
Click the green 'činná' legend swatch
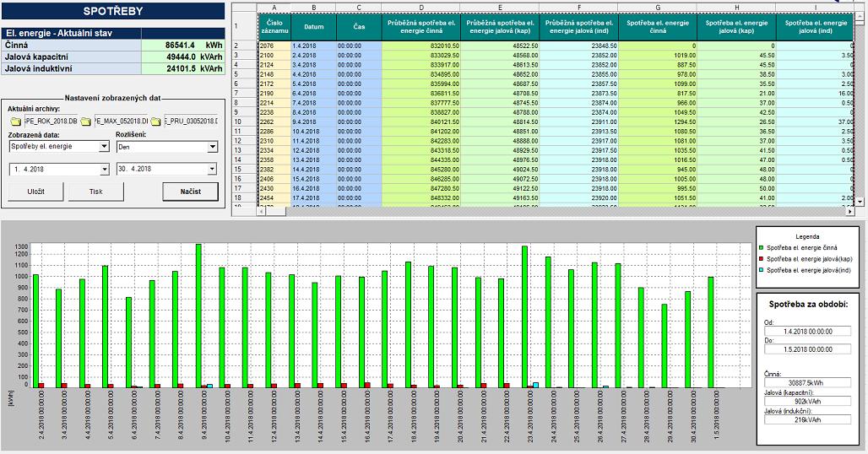click(x=760, y=247)
